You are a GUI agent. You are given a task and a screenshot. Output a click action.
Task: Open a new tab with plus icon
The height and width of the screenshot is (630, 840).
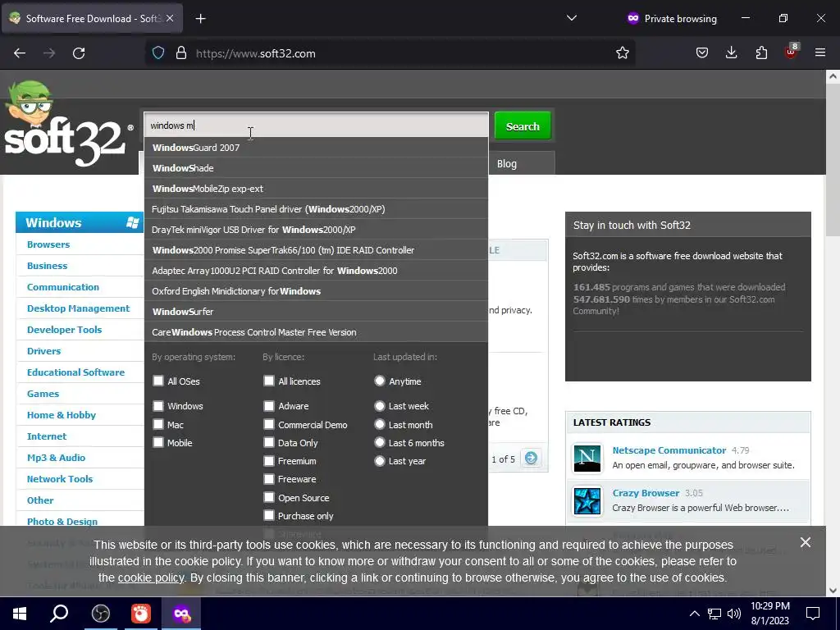pos(200,19)
